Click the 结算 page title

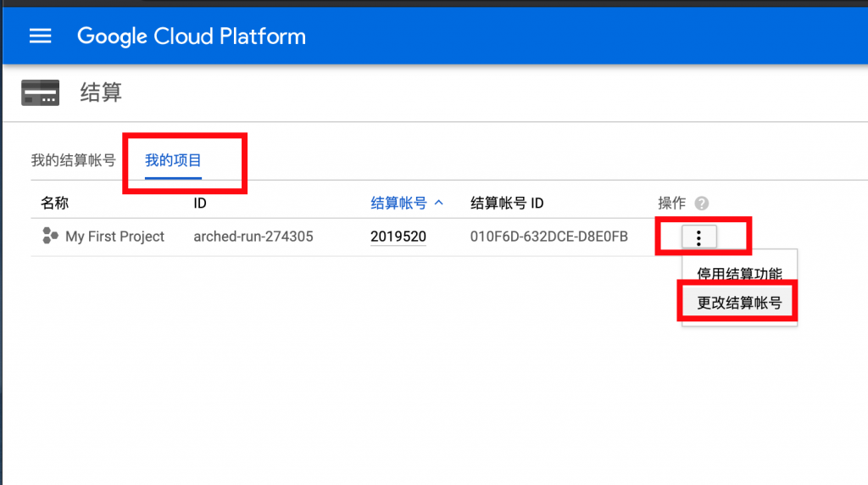click(x=101, y=92)
